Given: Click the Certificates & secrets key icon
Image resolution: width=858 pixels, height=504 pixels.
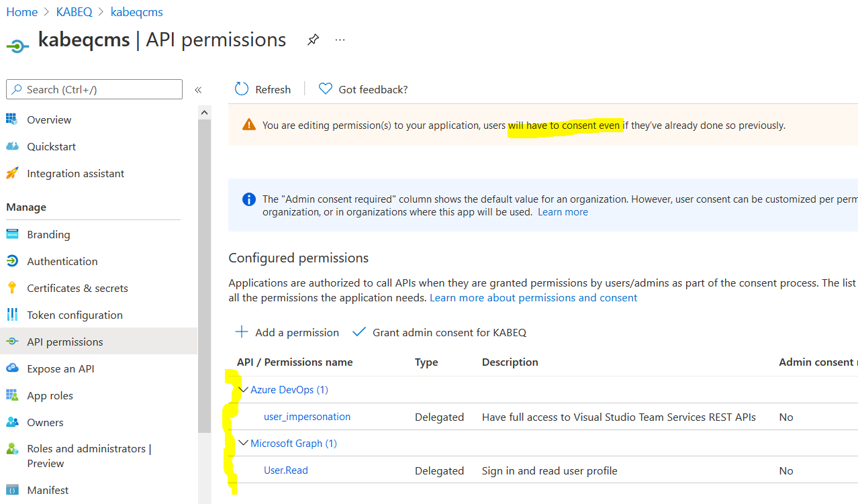Looking at the screenshot, I should pyautogui.click(x=12, y=288).
